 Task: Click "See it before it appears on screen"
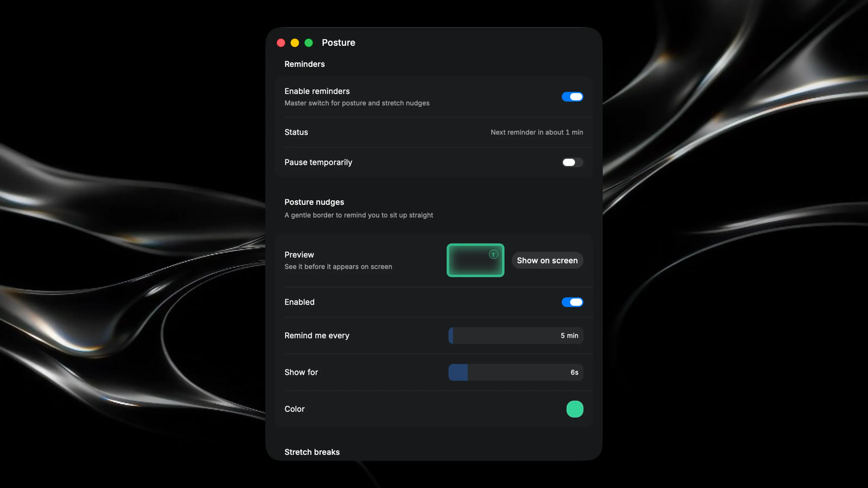pos(338,267)
